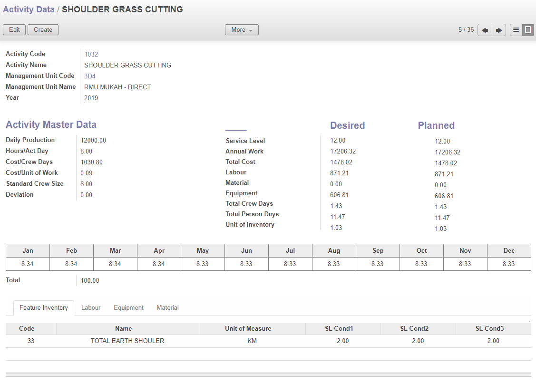The width and height of the screenshot is (536, 392).
Task: Switch to form view icon
Action: [x=527, y=30]
